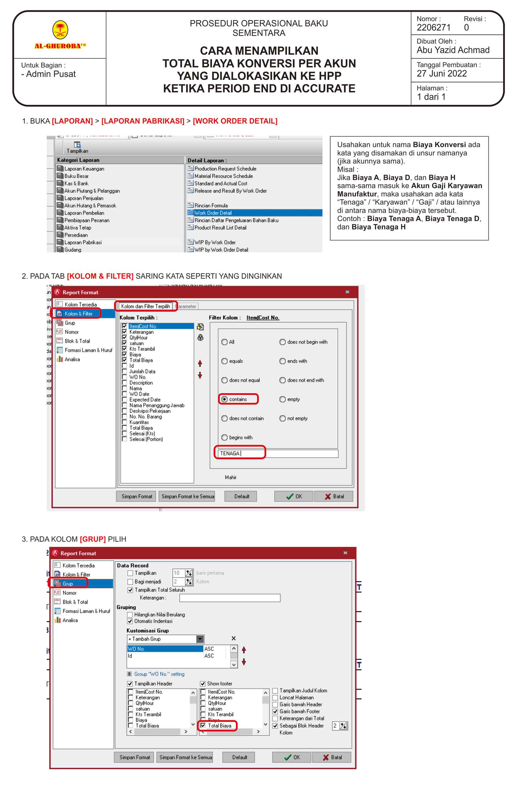Click the filter text field containing TENAGA
The width and height of the screenshot is (517, 812).
click(x=278, y=453)
